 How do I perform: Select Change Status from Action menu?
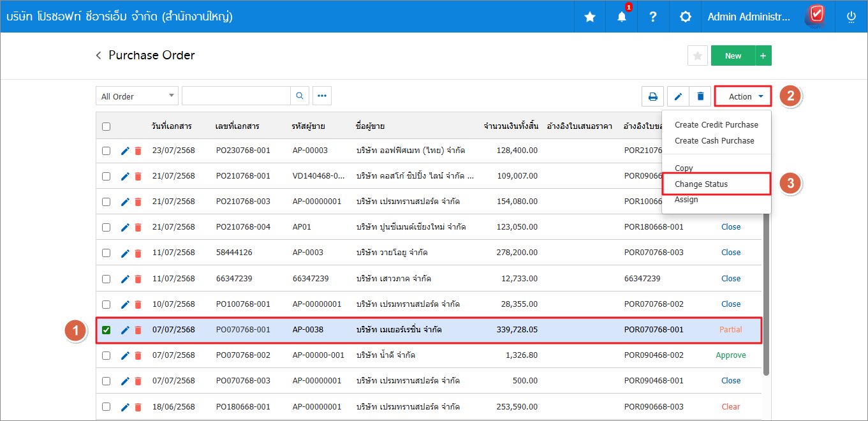701,184
